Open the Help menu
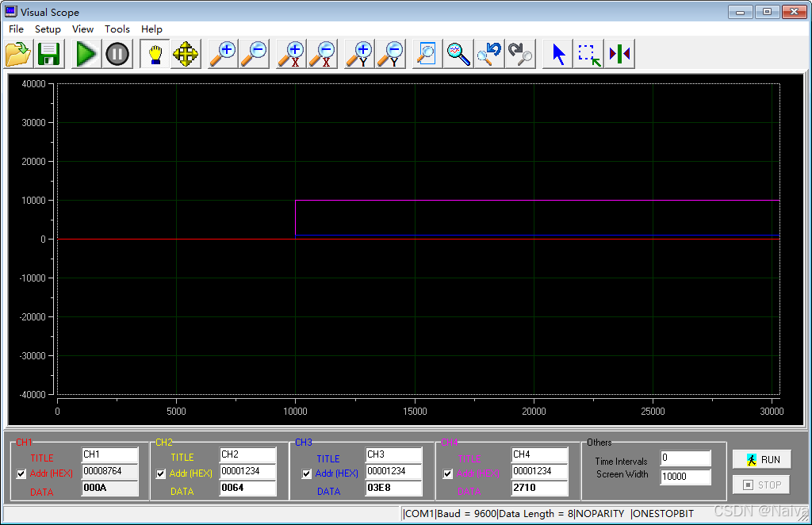 point(151,29)
